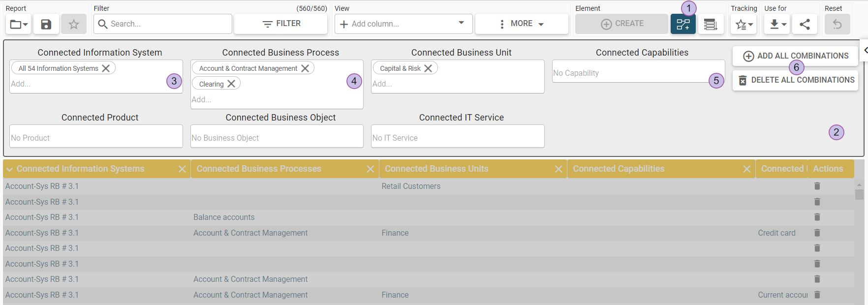
Task: Open the Use for download dropdown
Action: tap(777, 24)
